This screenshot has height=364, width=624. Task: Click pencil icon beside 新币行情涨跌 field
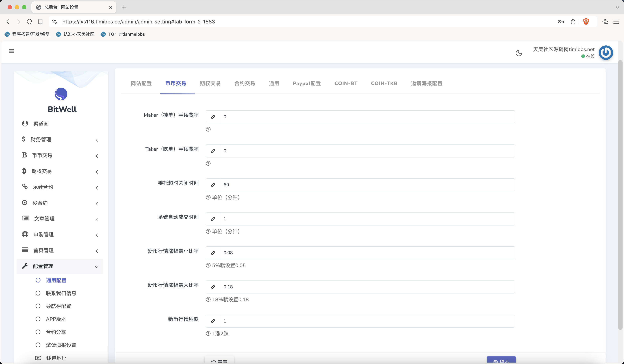click(213, 321)
